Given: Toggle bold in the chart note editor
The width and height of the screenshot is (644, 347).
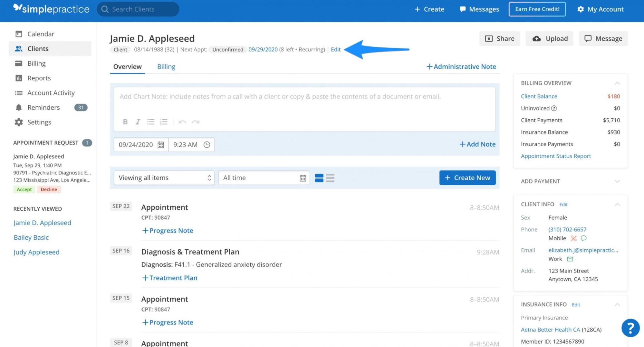Looking at the screenshot, I should [125, 122].
